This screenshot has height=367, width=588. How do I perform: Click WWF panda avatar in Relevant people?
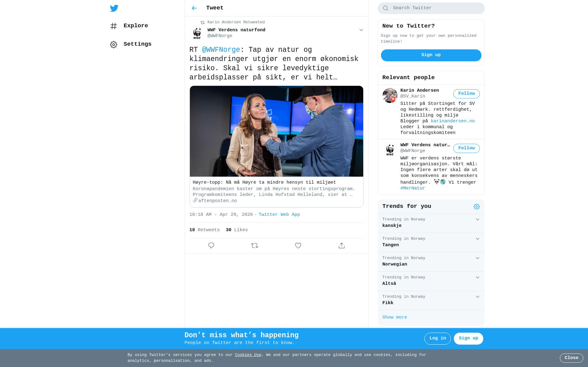tap(390, 150)
